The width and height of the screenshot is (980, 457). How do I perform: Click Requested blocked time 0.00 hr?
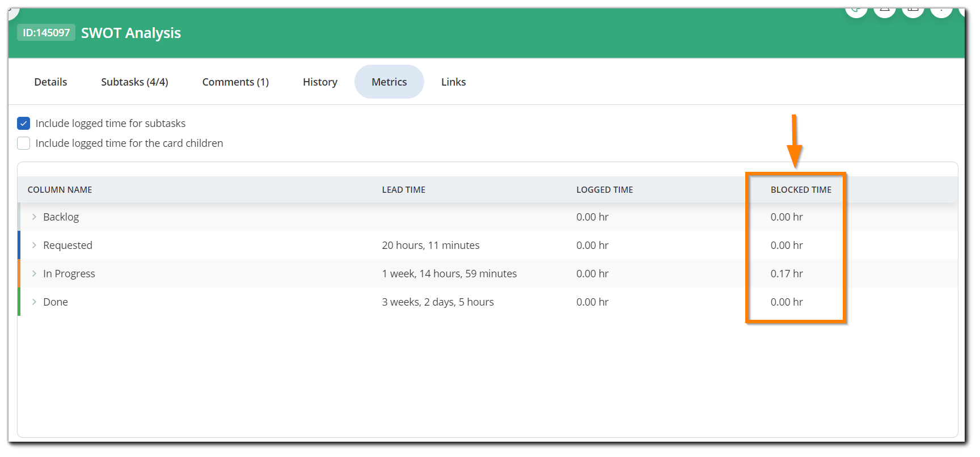point(787,245)
